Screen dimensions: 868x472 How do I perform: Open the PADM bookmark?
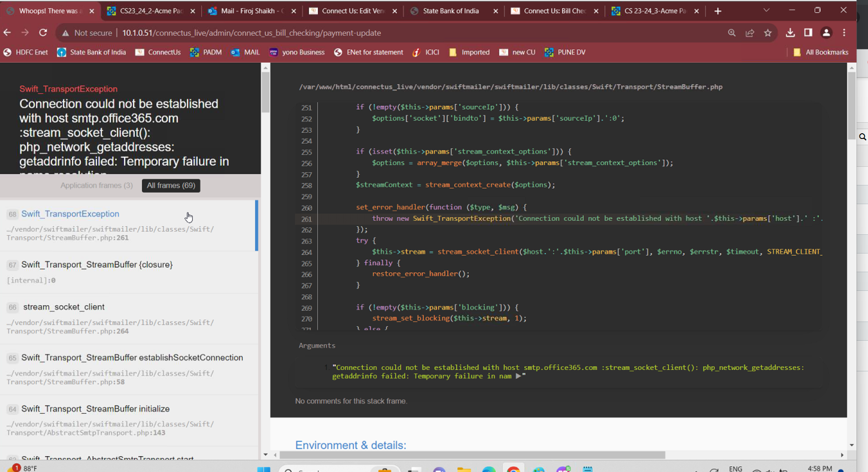coord(206,52)
